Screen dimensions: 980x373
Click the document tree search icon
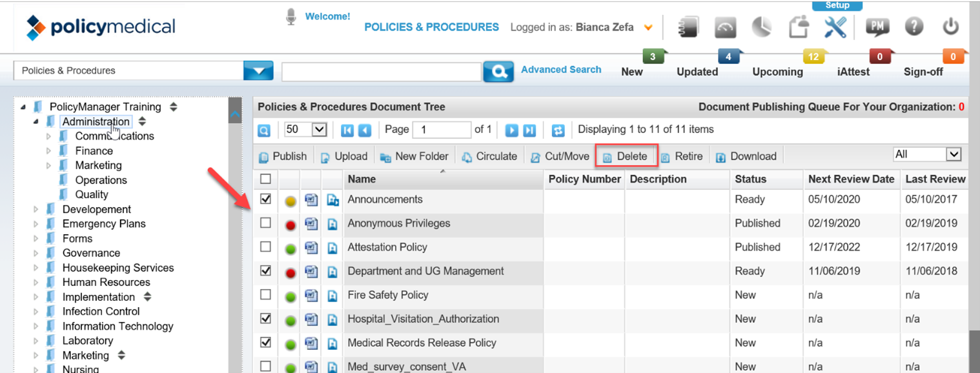tap(264, 130)
